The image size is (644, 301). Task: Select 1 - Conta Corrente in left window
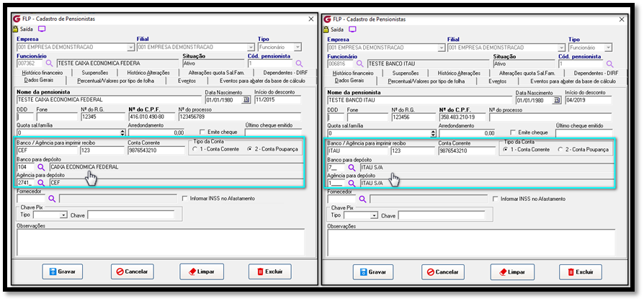[x=194, y=150]
